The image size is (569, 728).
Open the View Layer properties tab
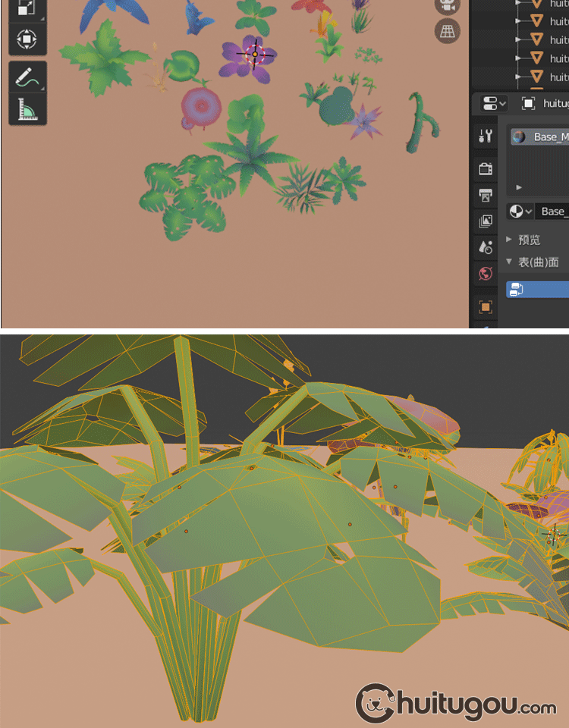tap(486, 221)
